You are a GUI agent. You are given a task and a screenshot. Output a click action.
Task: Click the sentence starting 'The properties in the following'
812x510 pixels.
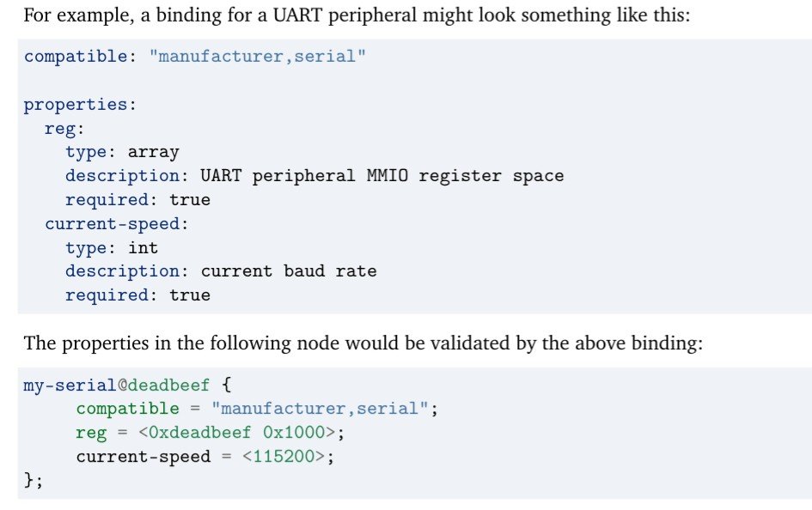(363, 343)
